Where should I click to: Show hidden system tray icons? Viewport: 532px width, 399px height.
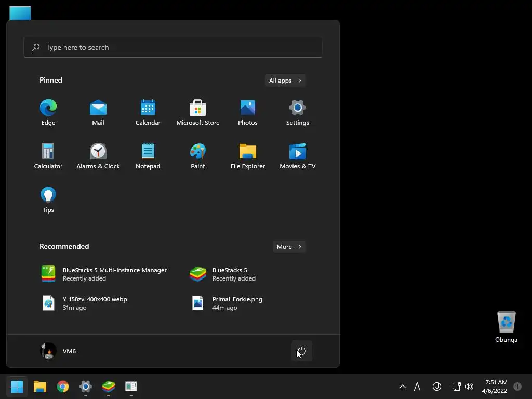[403, 387]
